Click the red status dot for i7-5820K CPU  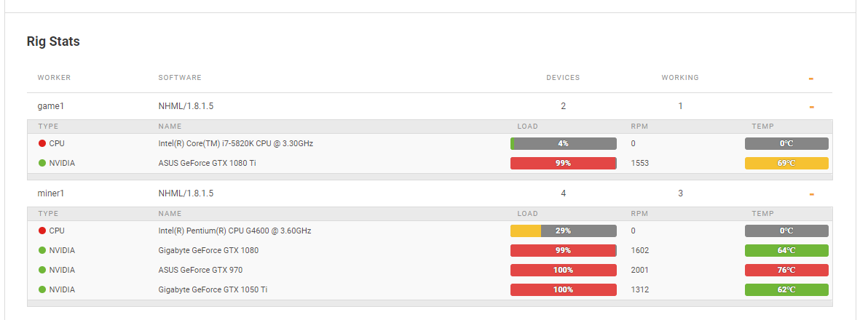click(42, 143)
